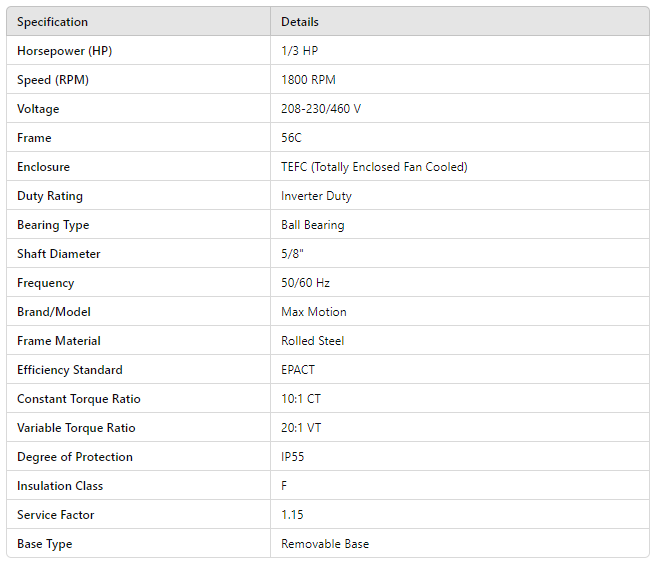Click the Ball Bearing value cell

[312, 225]
